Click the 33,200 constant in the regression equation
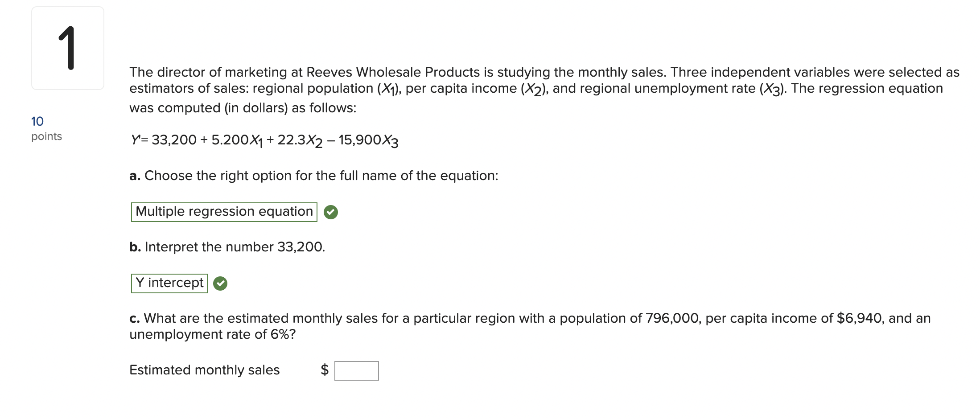This screenshot has height=419, width=980. 174,140
